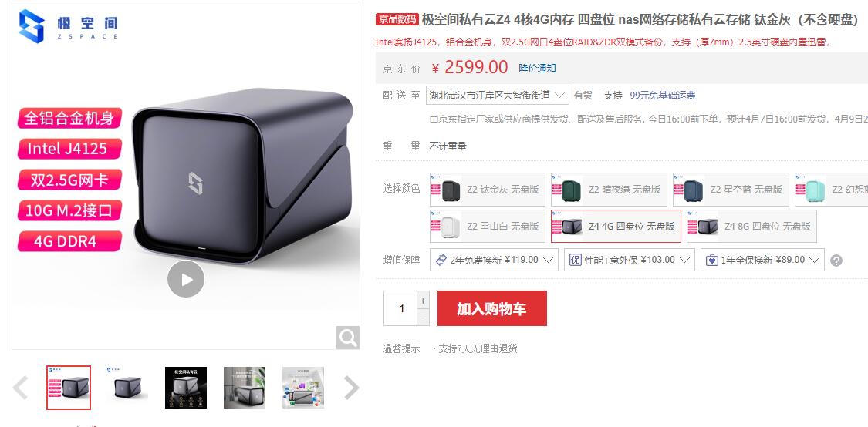Expand 性能+意外保 warranty dropdown
Image resolution: width=868 pixels, height=427 pixels.
630,260
